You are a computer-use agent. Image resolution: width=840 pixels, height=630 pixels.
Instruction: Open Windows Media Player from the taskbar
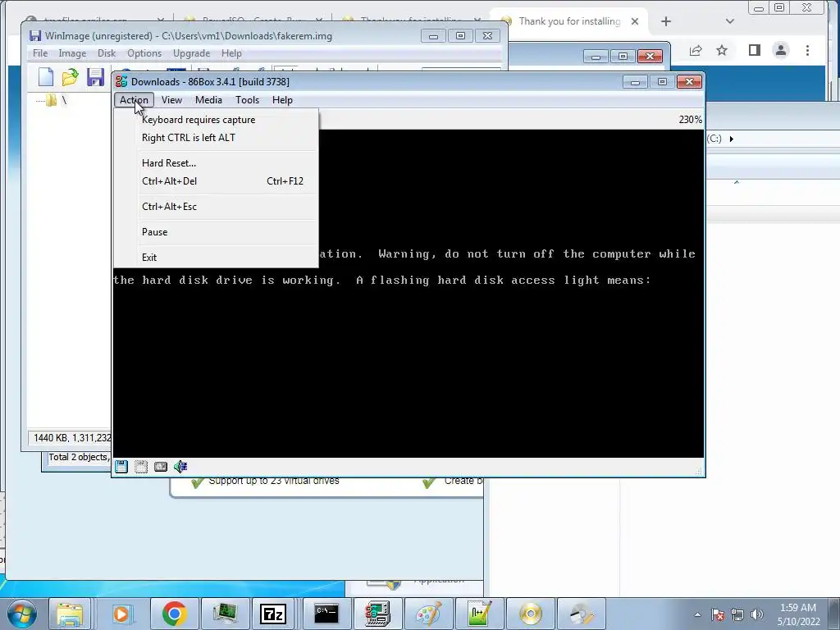point(121,614)
